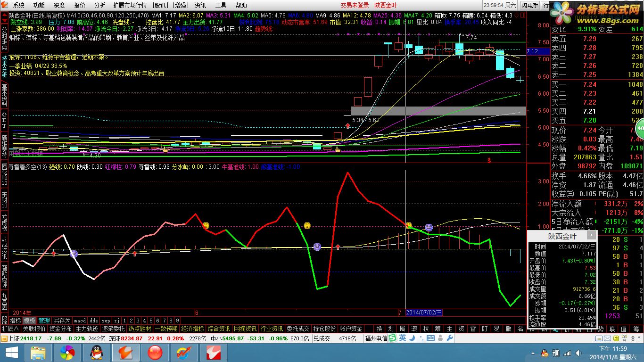The width and height of the screenshot is (644, 362).
Task: Select the macd indicator tab
Action: [x=80, y=321]
